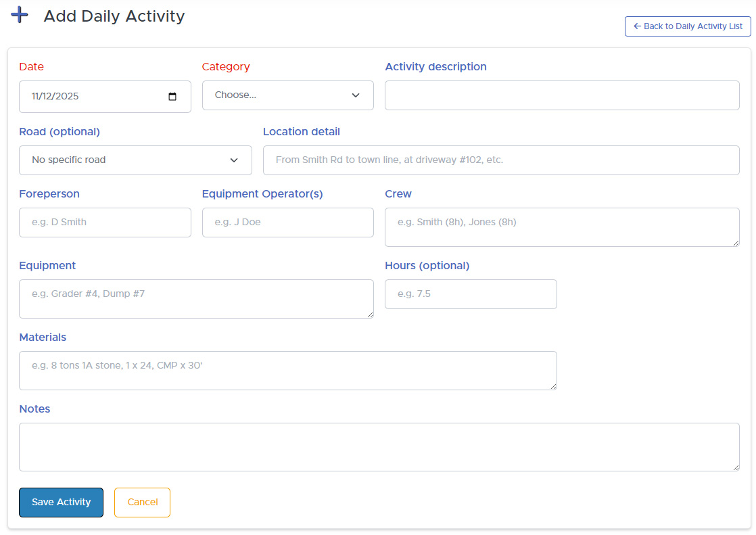Click the date value 11/12/2025
The width and height of the screenshot is (756, 535).
(x=55, y=97)
